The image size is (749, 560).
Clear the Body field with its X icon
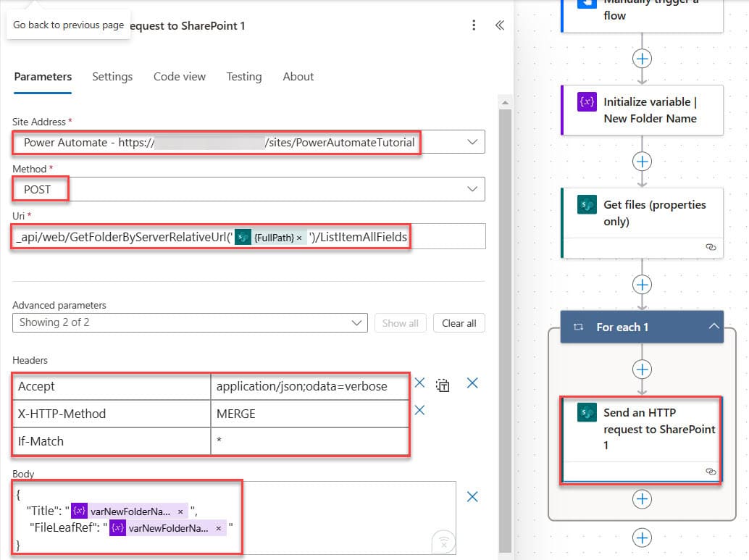tap(472, 497)
